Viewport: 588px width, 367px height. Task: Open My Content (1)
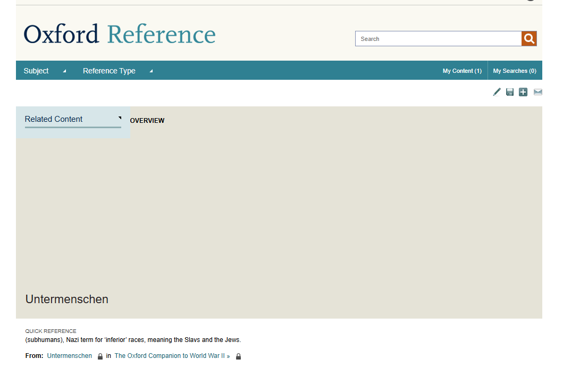[462, 71]
